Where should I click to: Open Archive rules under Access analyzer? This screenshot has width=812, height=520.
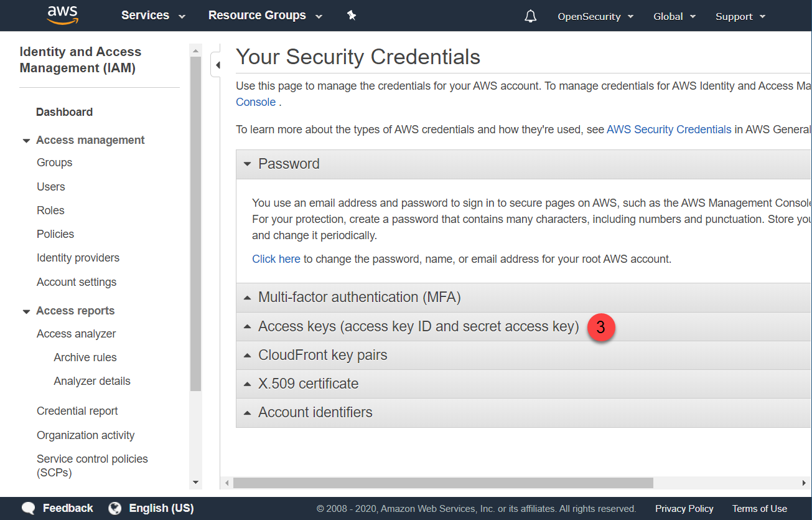(x=85, y=357)
